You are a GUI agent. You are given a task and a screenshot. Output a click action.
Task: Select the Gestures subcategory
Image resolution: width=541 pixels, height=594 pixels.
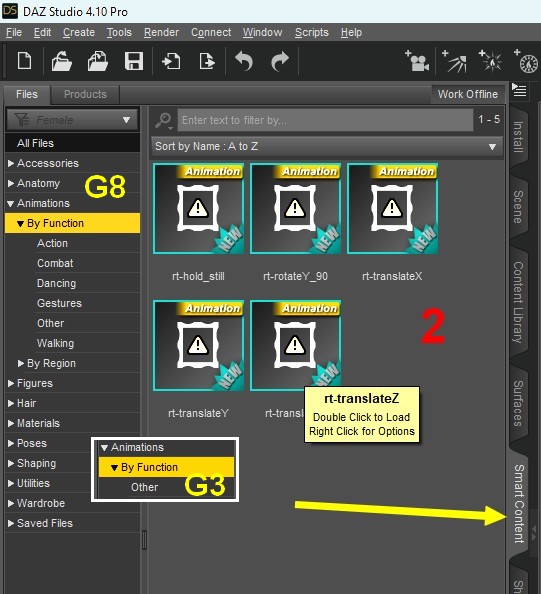(x=59, y=303)
